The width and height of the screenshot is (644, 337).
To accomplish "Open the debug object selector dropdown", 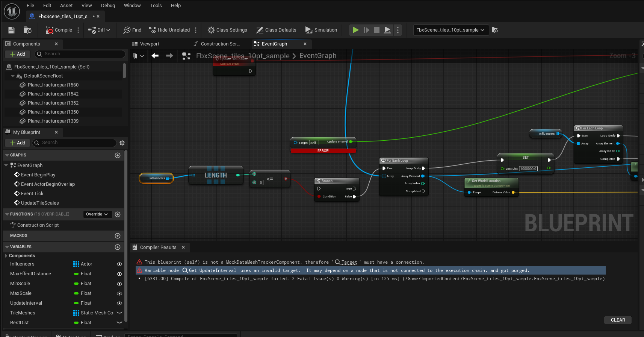I will coord(450,30).
